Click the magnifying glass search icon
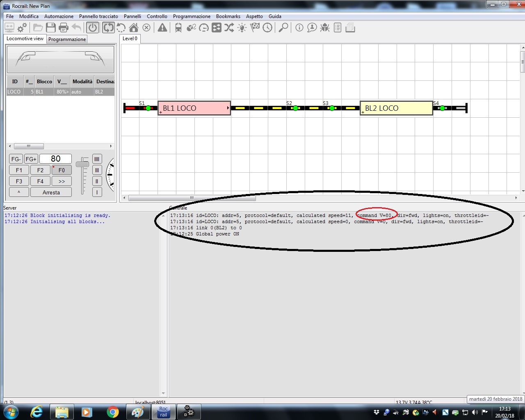 [x=283, y=28]
